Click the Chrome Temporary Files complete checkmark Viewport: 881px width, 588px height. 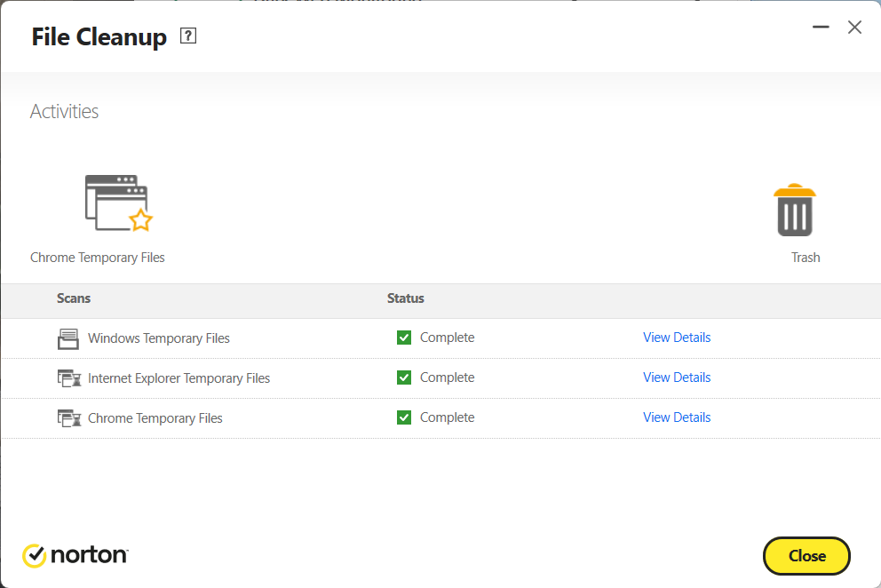(404, 417)
